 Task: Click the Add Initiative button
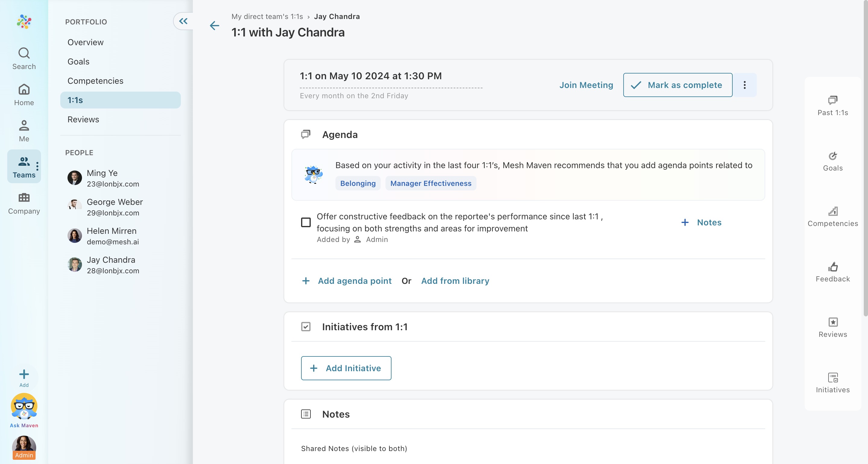(346, 368)
